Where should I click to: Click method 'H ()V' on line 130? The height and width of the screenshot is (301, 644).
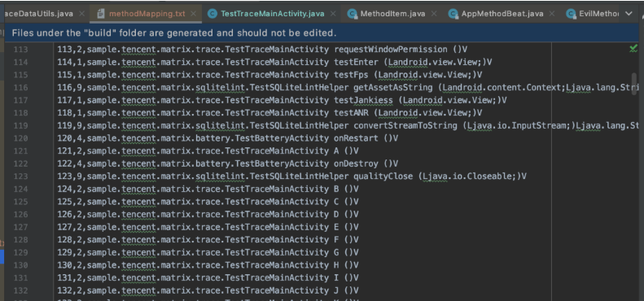(x=346, y=265)
